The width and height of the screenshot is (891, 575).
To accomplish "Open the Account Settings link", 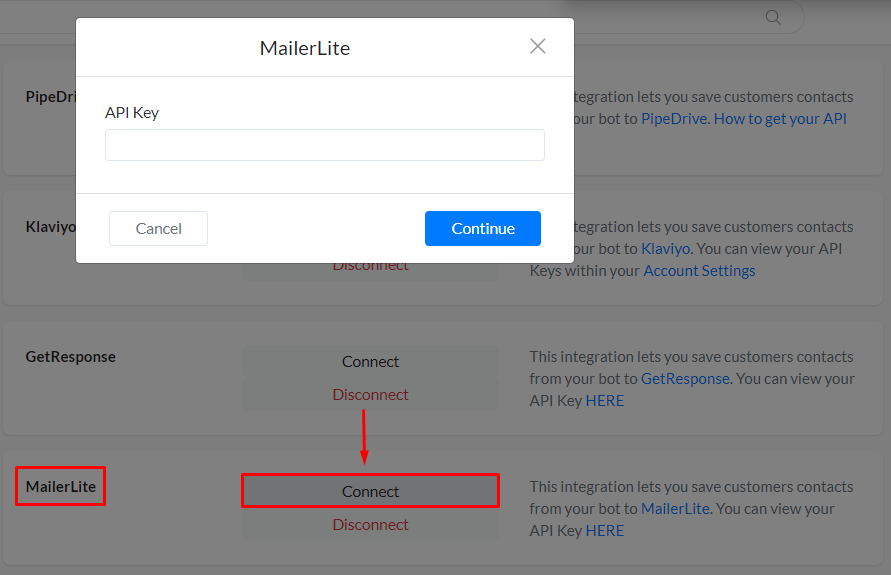I will point(699,270).
